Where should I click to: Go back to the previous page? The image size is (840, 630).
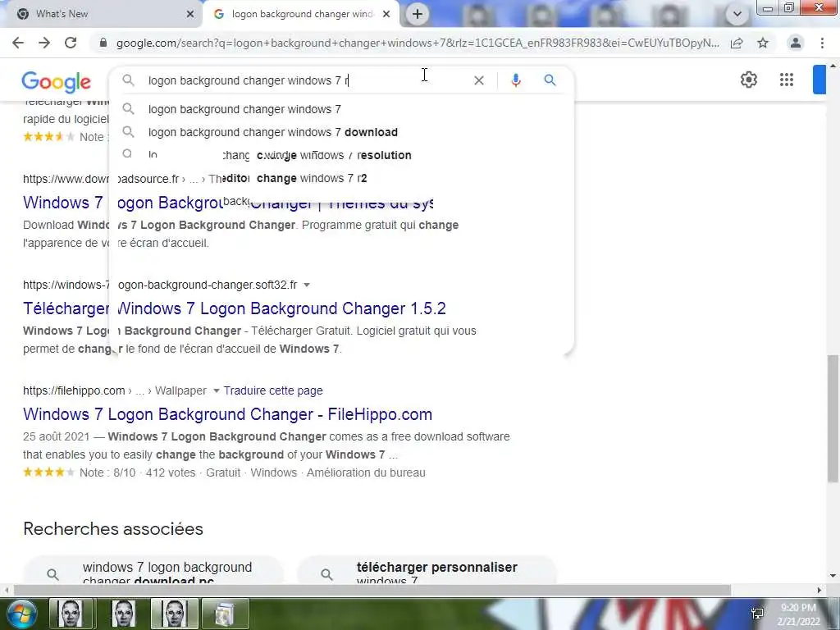(18, 43)
